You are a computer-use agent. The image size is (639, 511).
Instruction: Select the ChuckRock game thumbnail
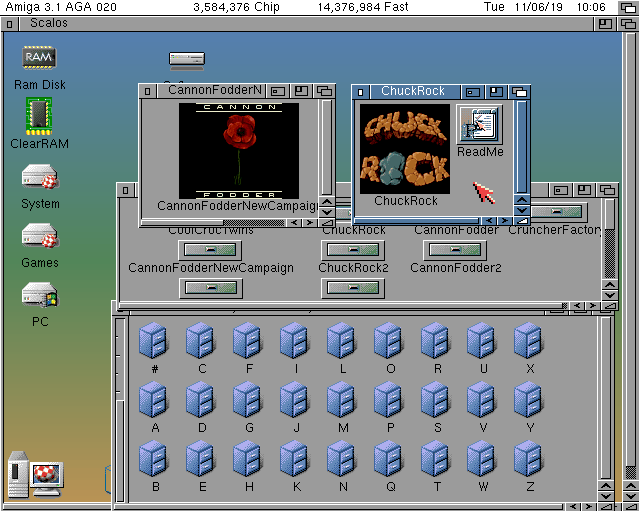405,149
